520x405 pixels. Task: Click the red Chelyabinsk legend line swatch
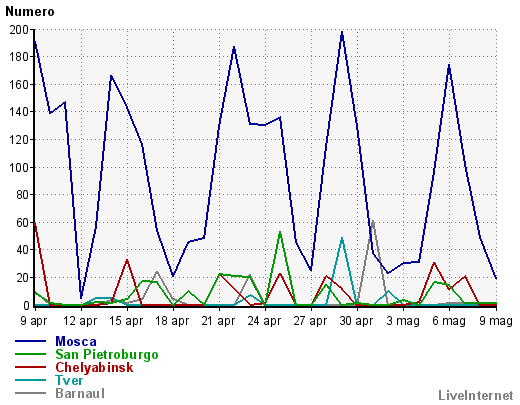(30, 367)
